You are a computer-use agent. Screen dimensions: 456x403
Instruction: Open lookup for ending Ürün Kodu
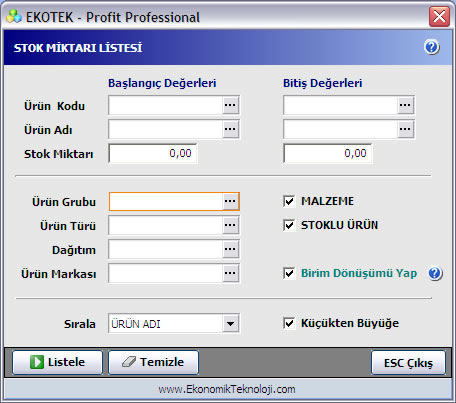coord(405,105)
